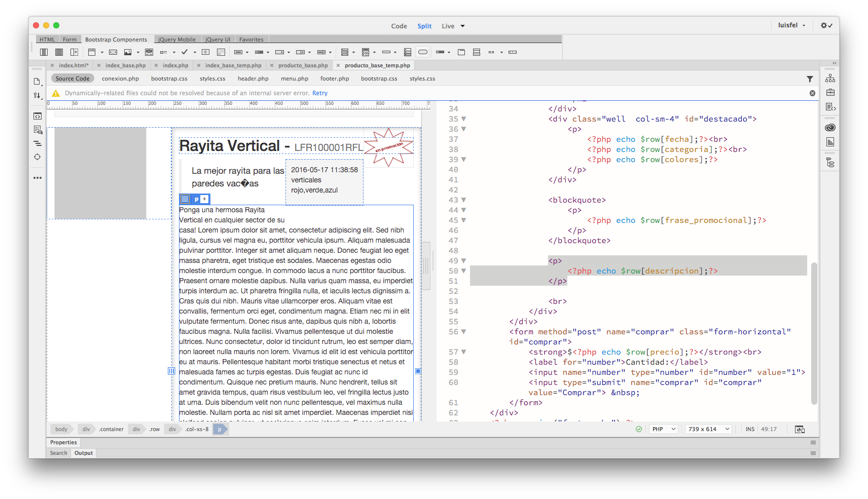
Task: Collapse code fold at line 56 form
Action: pos(463,332)
